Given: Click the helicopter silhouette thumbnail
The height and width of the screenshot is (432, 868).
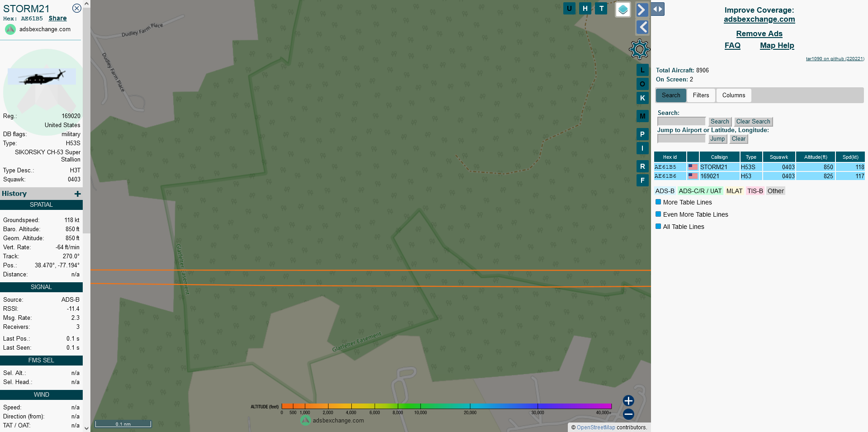Looking at the screenshot, I should 42,77.
